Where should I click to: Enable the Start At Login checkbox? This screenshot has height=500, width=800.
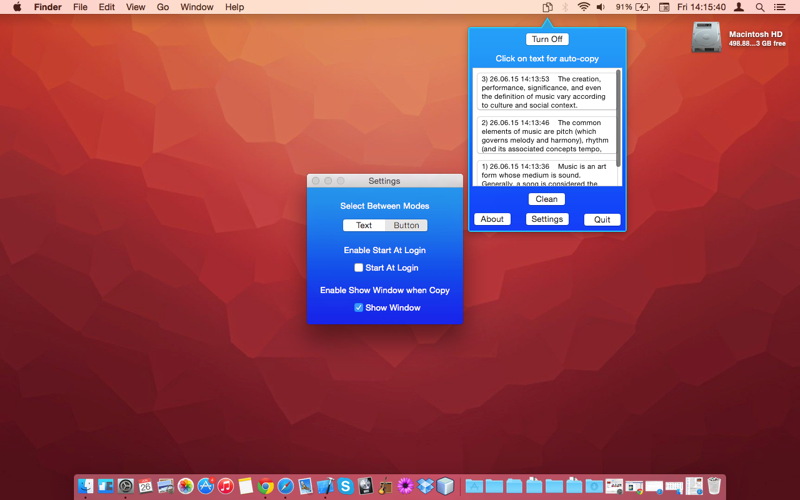click(359, 267)
